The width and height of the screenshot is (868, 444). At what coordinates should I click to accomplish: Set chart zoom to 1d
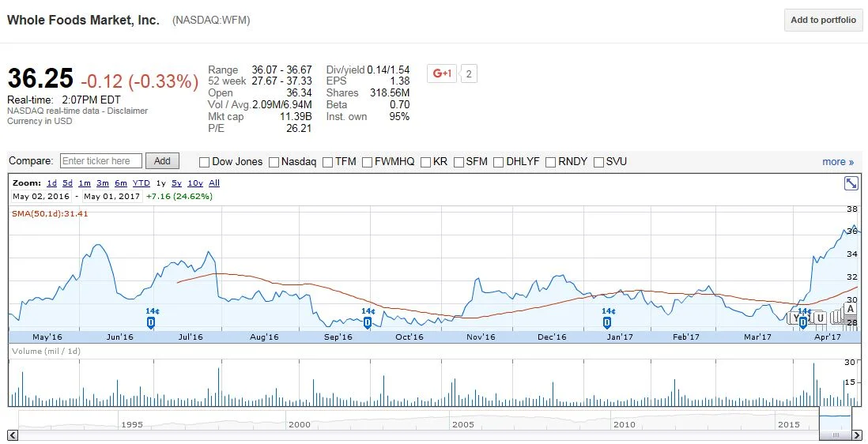(x=51, y=183)
